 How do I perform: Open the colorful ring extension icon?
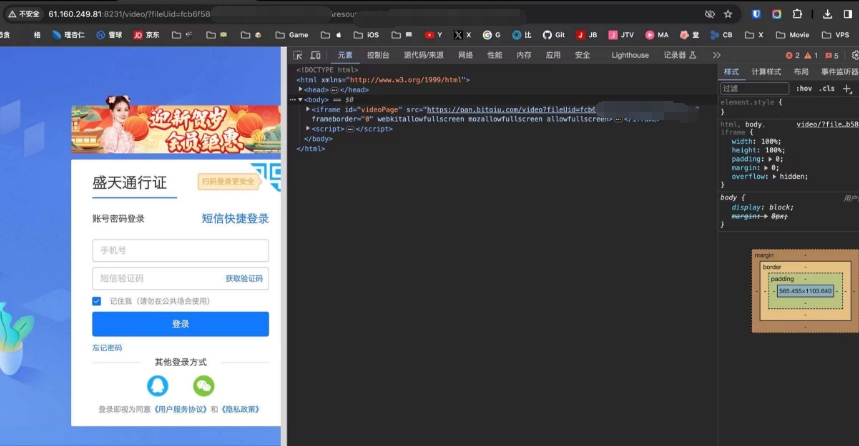click(x=776, y=14)
